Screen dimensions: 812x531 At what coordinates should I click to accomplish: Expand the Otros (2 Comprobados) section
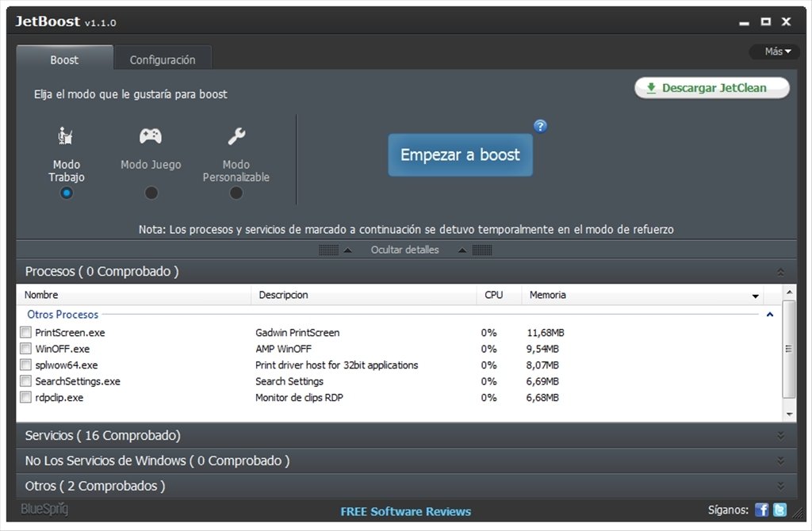pos(780,487)
